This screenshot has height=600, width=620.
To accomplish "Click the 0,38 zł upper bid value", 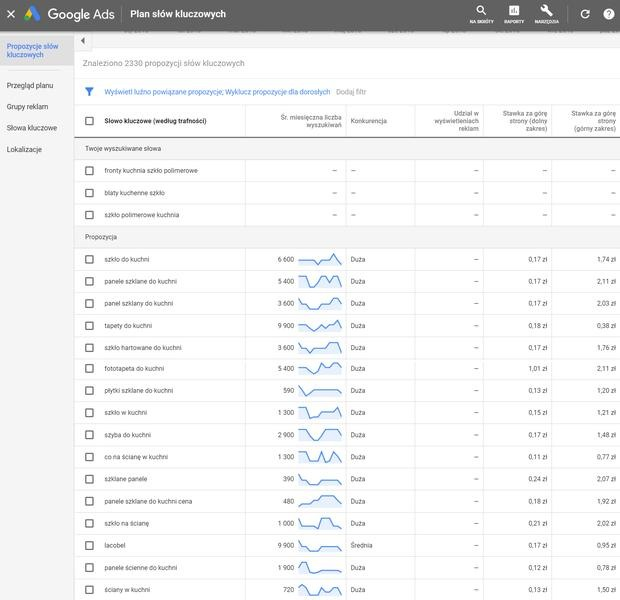I will pos(606,326).
